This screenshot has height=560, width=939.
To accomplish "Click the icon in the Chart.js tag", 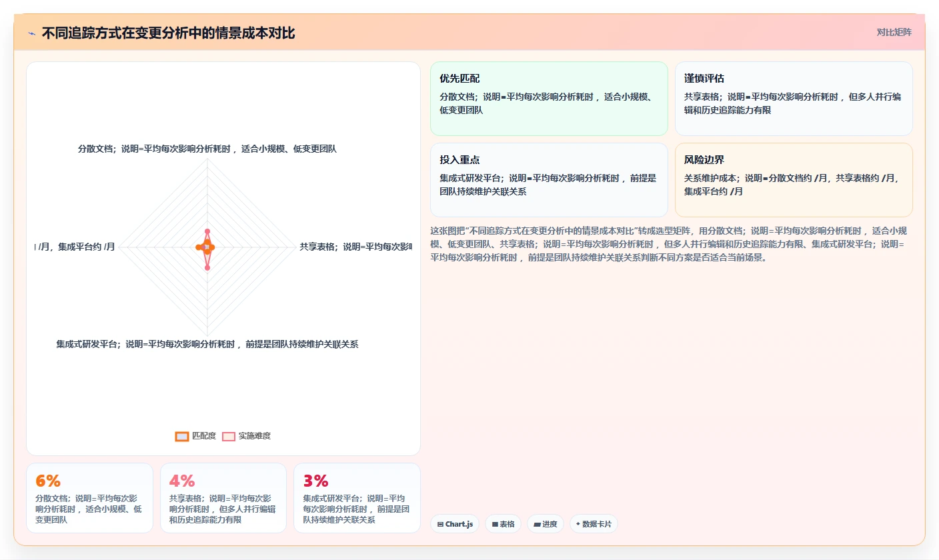I will tap(440, 525).
